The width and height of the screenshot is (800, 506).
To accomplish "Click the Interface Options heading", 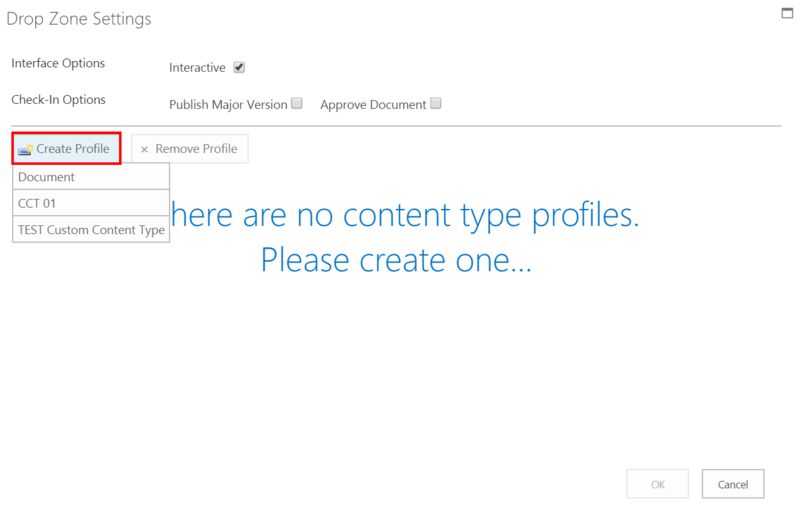I will pos(58,63).
